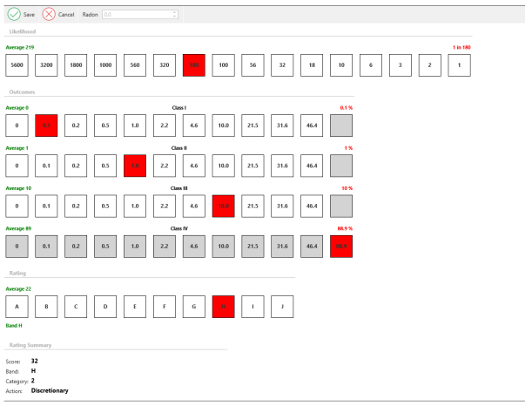Select 31.6 in the Class III row
532x406 pixels.
(x=282, y=206)
